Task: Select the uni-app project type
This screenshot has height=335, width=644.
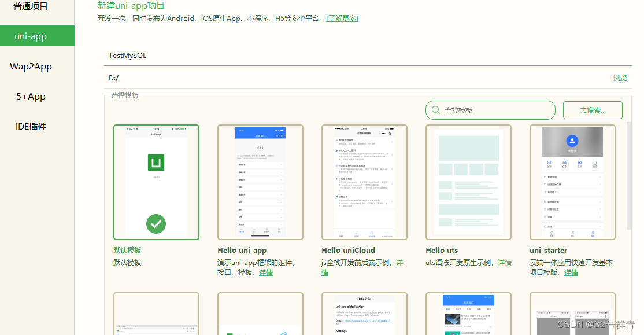Action: (37, 36)
